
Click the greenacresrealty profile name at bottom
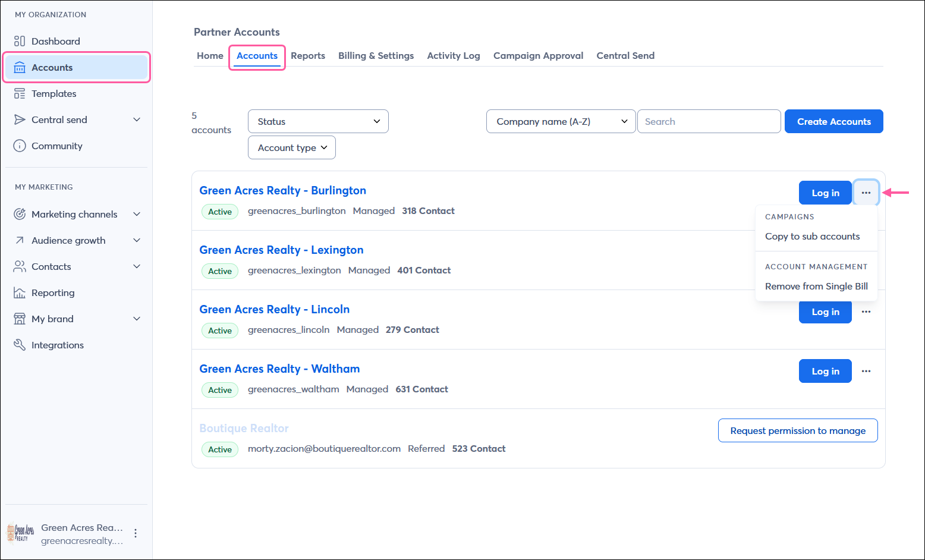82,540
